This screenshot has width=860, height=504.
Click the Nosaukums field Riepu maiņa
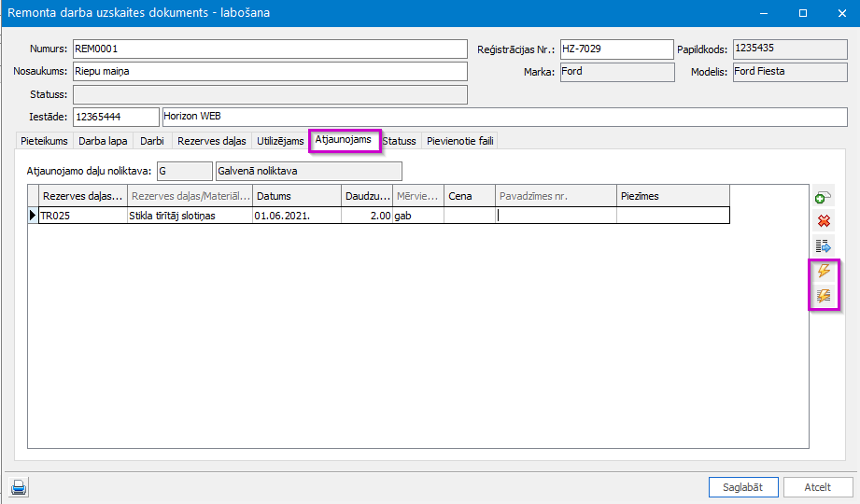pos(270,71)
